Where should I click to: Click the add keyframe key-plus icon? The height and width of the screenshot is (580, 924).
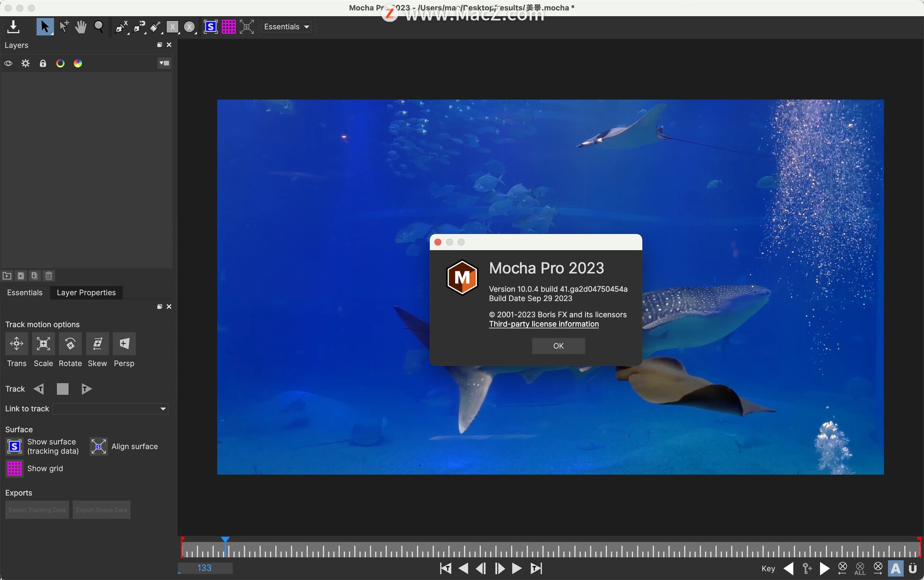807,568
